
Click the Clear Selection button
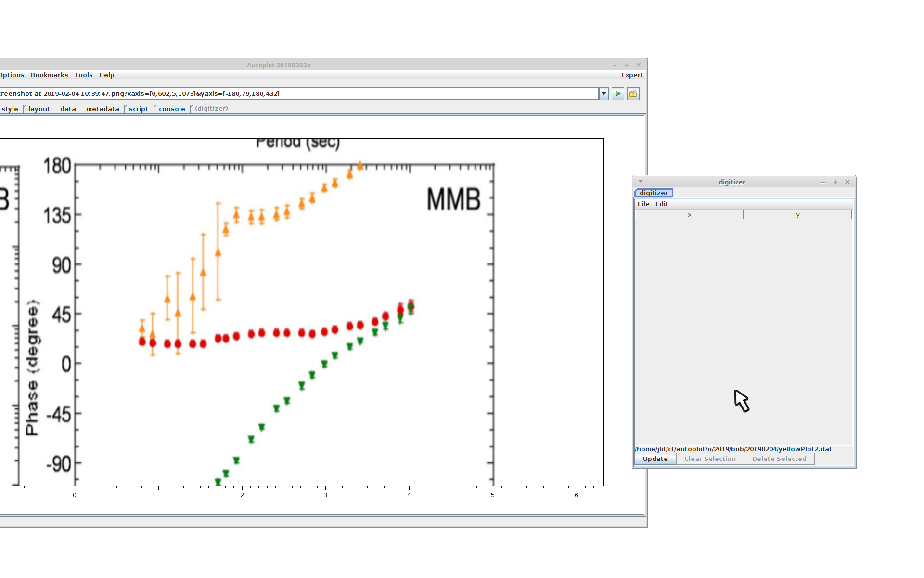[710, 459]
